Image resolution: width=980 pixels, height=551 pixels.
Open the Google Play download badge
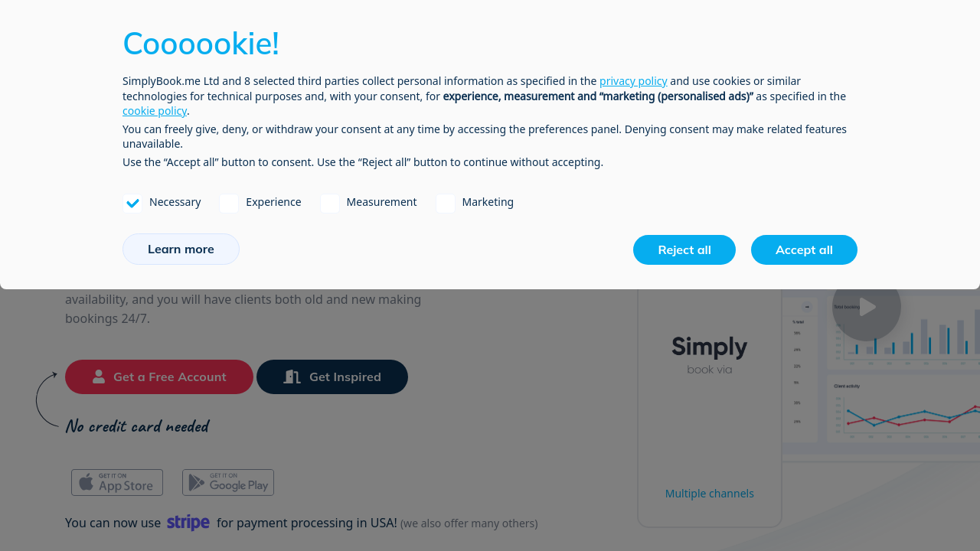pyautogui.click(x=228, y=483)
